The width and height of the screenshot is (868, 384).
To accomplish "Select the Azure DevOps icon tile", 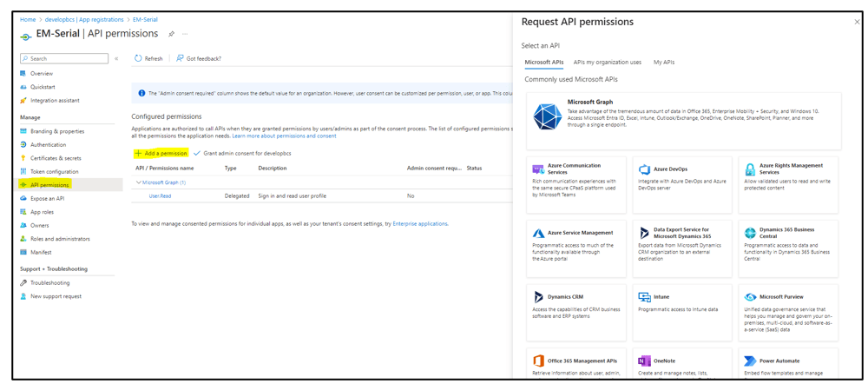I will coord(644,170).
